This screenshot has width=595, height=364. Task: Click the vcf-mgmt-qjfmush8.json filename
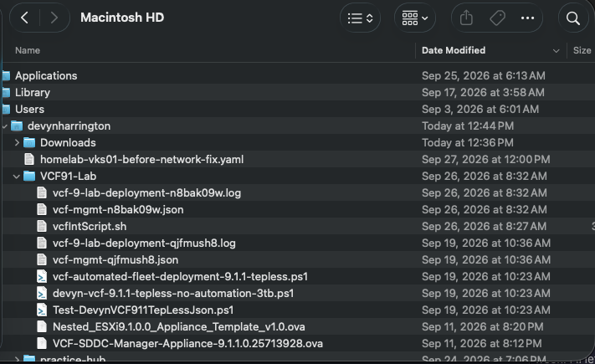(115, 259)
